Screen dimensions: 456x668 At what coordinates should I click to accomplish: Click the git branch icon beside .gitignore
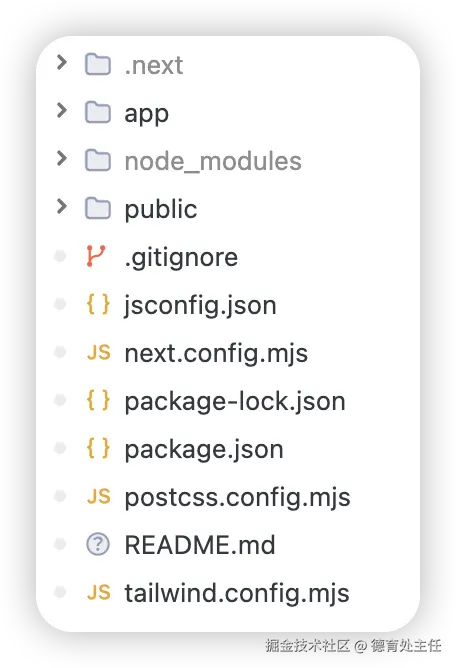click(96, 256)
